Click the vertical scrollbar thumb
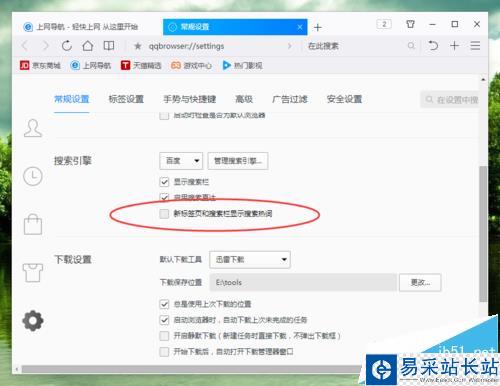 483,233
